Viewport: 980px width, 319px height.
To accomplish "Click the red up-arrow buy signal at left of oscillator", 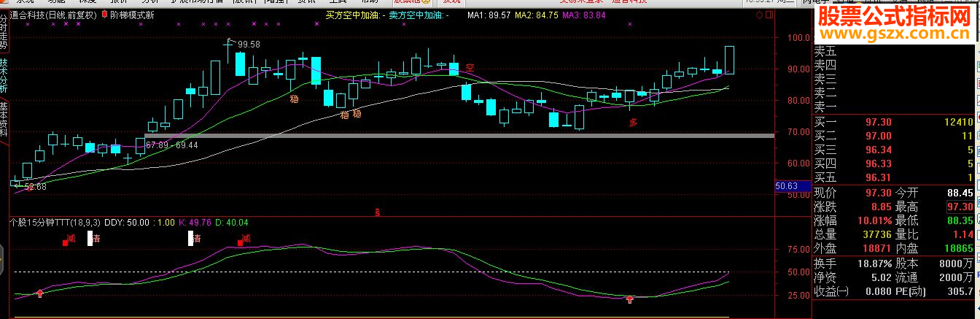I will click(39, 293).
